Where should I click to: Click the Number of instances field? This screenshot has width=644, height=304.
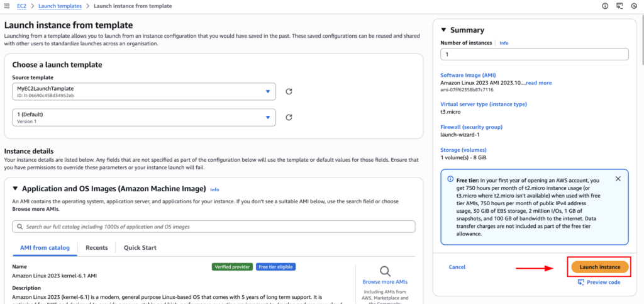pyautogui.click(x=534, y=55)
